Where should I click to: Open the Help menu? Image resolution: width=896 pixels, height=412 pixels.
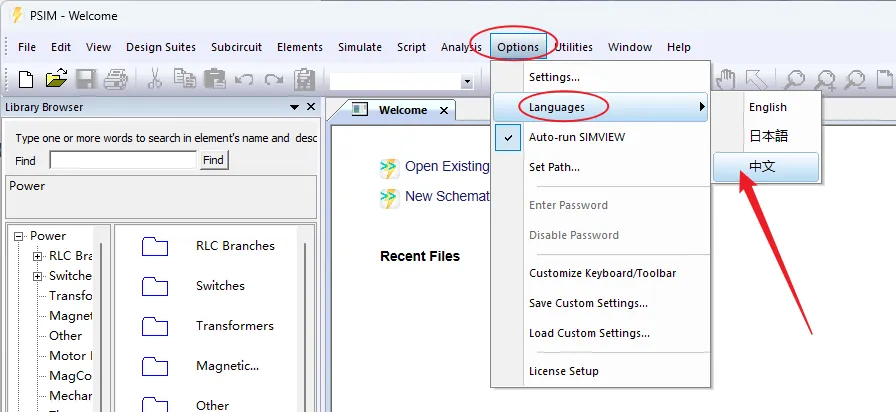pyautogui.click(x=679, y=47)
